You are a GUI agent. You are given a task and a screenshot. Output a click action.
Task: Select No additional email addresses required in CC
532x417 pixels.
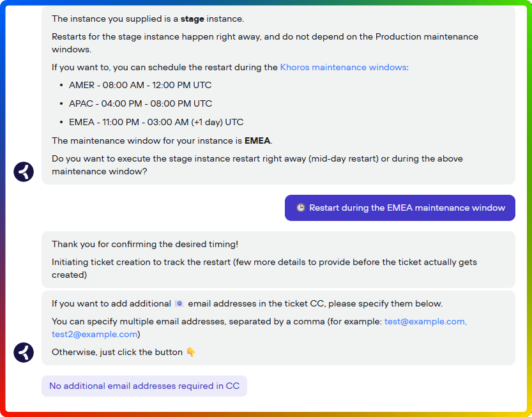tap(144, 386)
